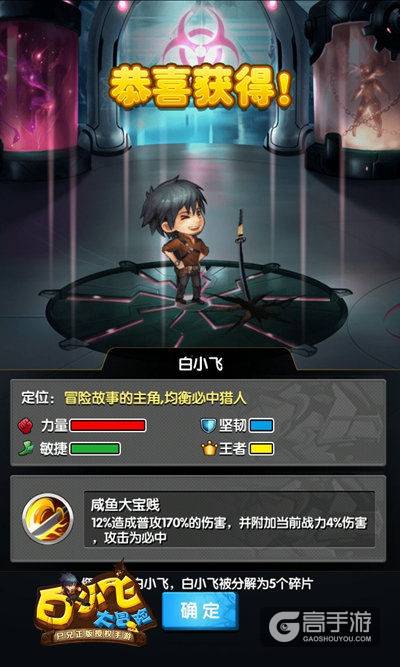Screen dimensions: 400x667
Task: Click the red 力量 stat bar
Action: coord(108,425)
